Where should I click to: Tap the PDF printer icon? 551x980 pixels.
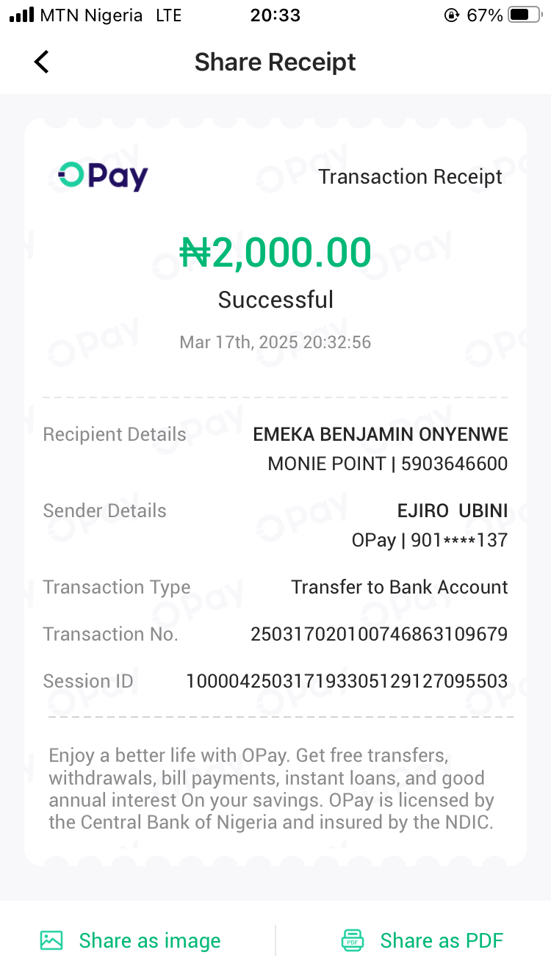(x=353, y=940)
